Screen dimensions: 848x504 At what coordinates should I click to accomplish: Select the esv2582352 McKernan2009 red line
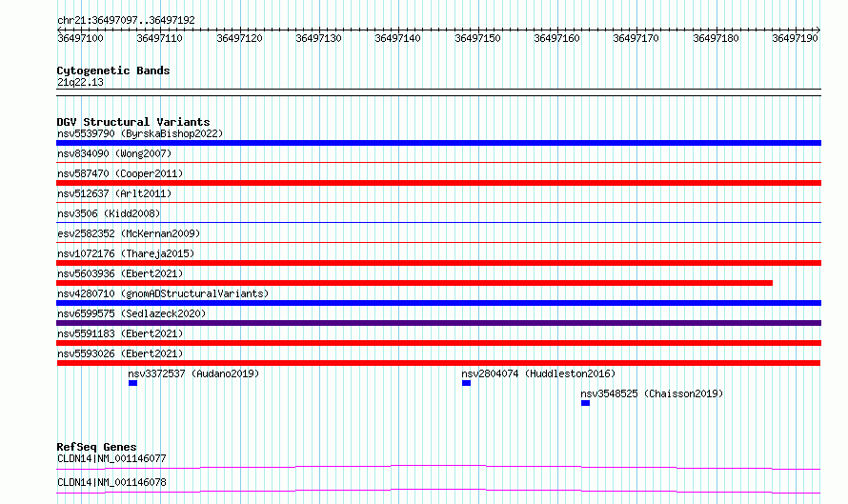[x=438, y=242]
